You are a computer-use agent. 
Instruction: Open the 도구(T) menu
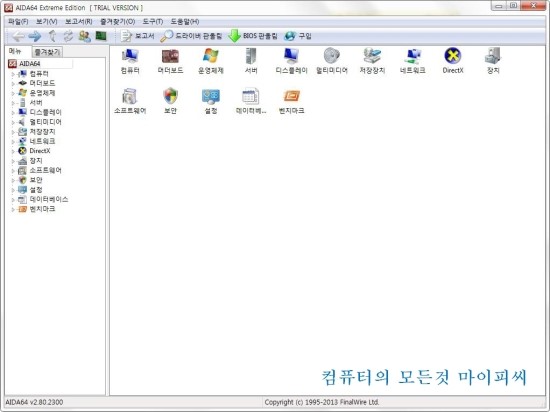153,22
